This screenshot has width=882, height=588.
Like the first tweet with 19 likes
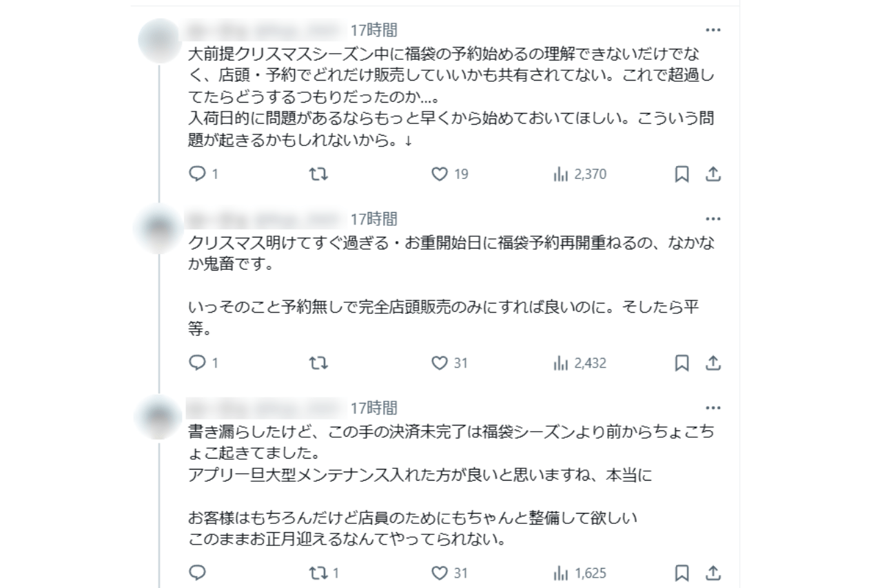tap(439, 174)
